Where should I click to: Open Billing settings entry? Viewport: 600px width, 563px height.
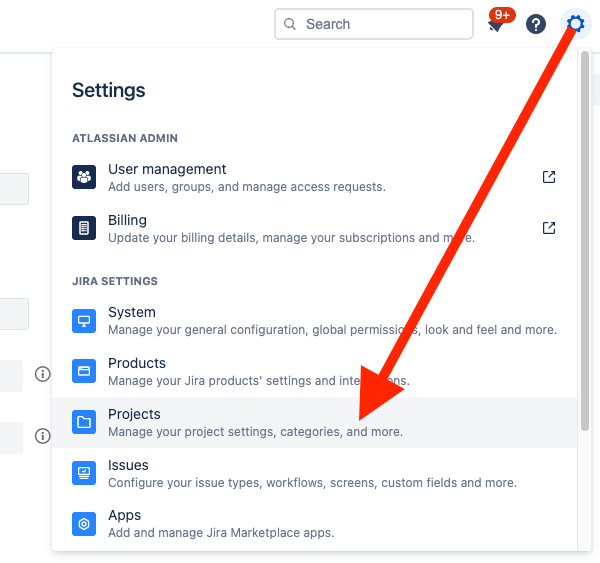(314, 228)
